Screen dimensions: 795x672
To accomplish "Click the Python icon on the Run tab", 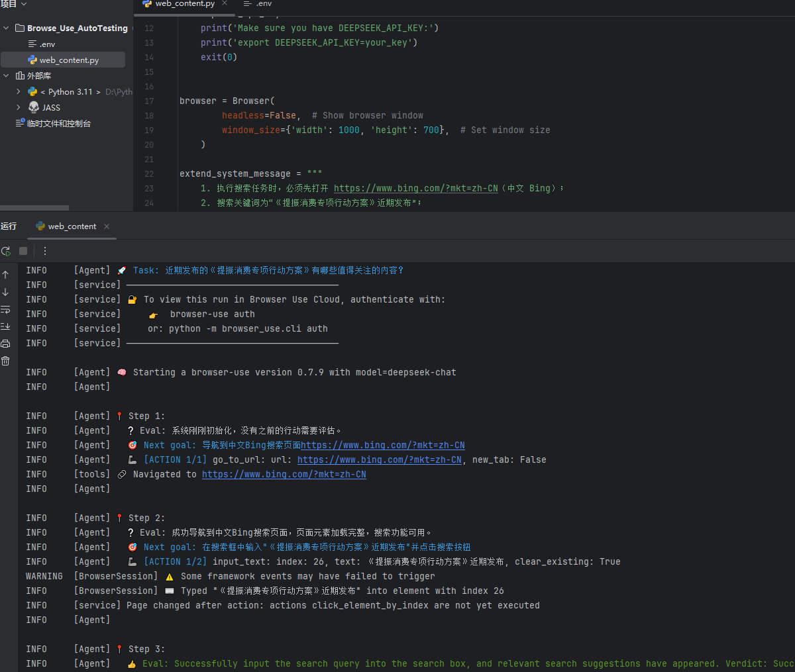I will [40, 226].
